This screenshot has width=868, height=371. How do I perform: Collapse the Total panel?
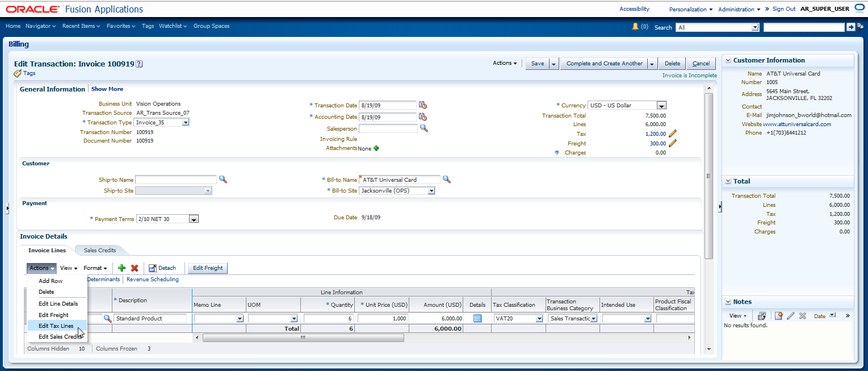pos(727,181)
